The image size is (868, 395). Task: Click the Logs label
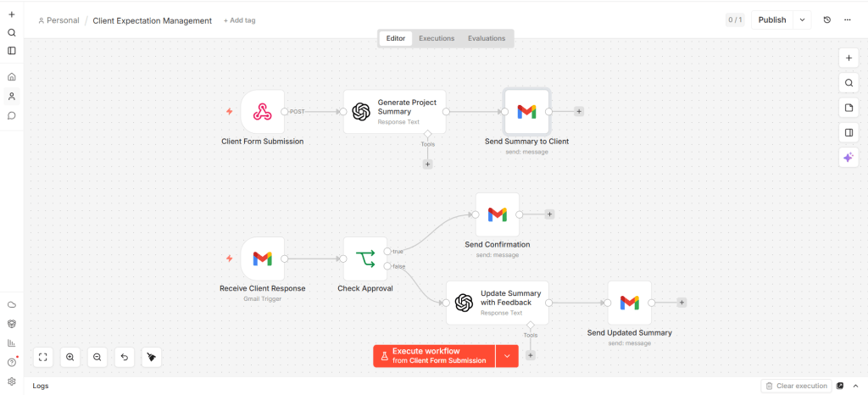[x=41, y=387]
